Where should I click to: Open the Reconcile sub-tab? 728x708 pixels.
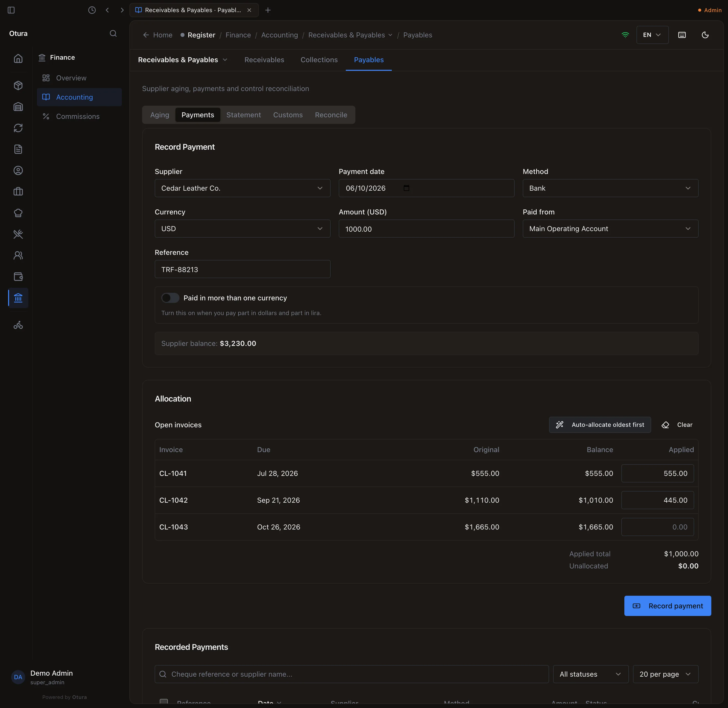[331, 115]
